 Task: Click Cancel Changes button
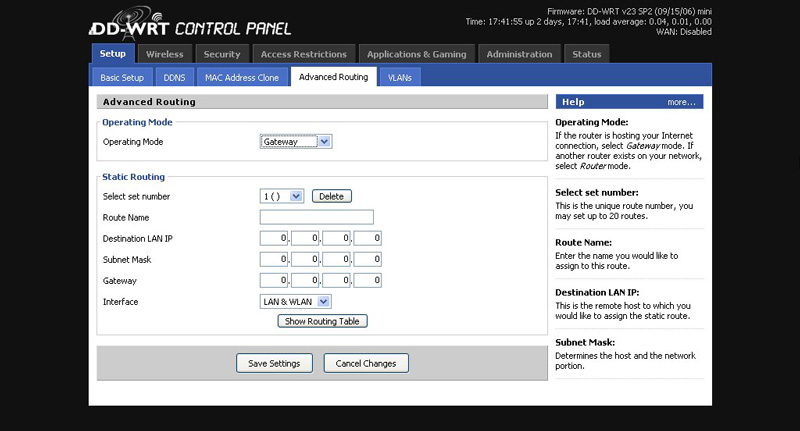click(x=366, y=363)
